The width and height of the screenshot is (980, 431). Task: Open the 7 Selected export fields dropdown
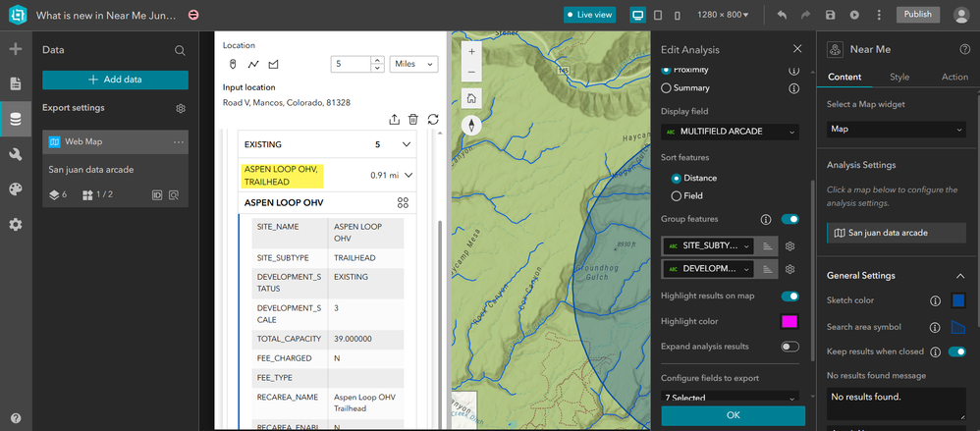click(730, 398)
